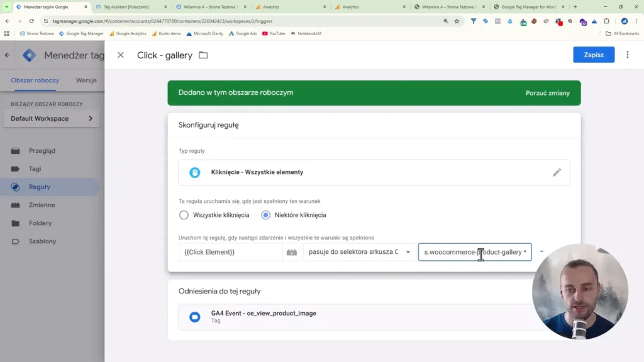Expand the Default Workspace selector

point(52,119)
